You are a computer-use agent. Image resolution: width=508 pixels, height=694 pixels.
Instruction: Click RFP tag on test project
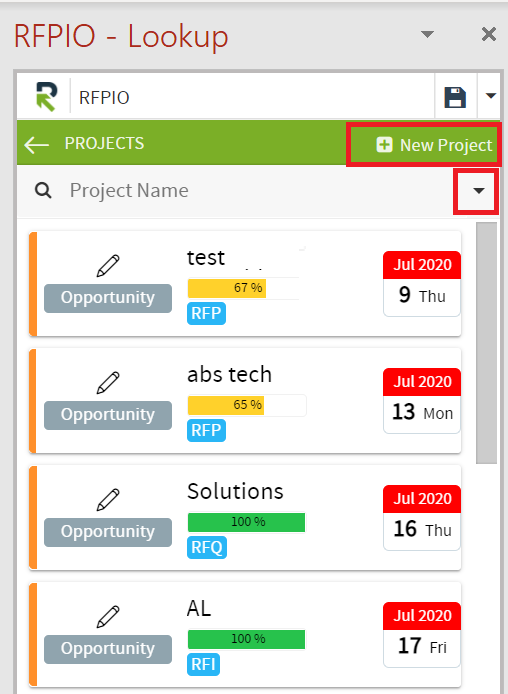pos(206,313)
